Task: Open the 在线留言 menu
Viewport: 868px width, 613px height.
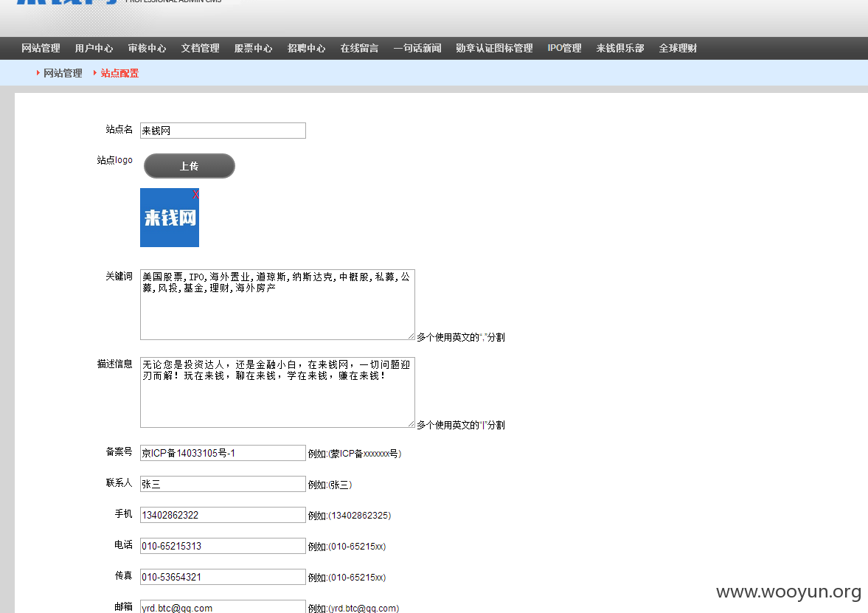Action: tap(360, 48)
